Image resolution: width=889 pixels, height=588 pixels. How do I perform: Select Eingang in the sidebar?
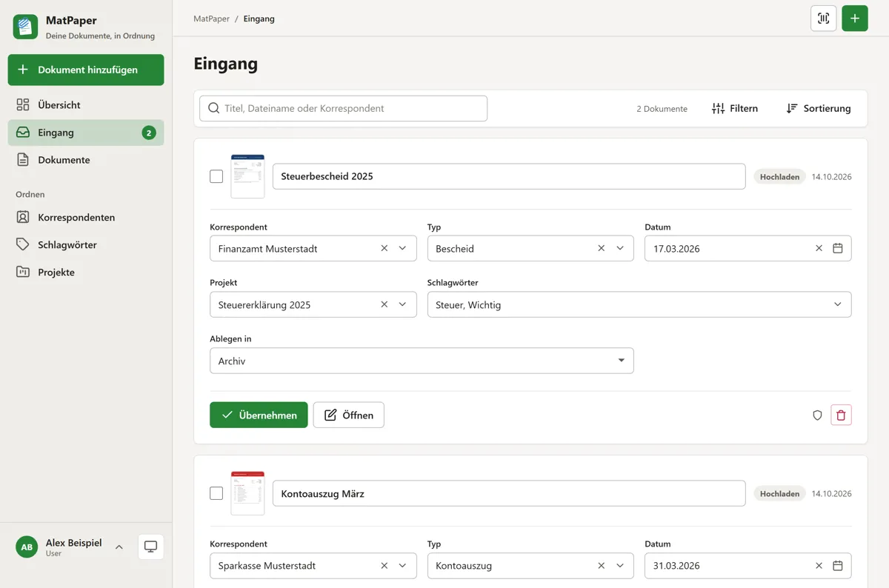point(86,133)
